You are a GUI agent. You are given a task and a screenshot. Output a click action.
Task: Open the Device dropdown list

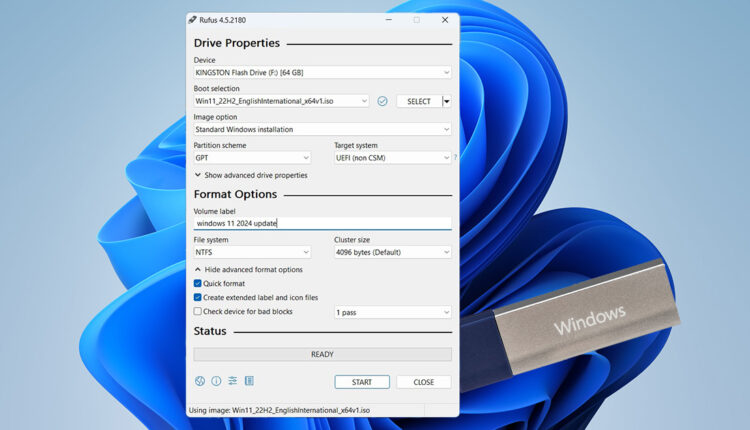(321, 72)
